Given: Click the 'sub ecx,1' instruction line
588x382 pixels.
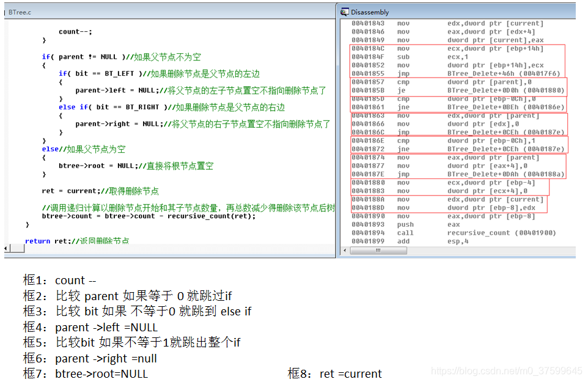Looking at the screenshot, I should 410,57.
